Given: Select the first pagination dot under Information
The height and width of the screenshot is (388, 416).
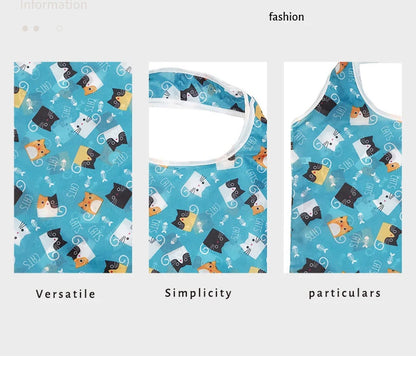Looking at the screenshot, I should 25,29.
